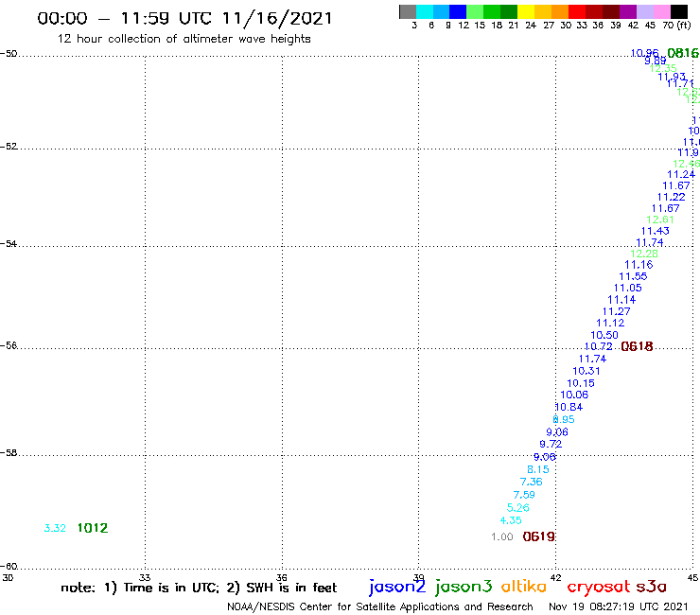Click the note about UTC and SWH
This screenshot has width=700, height=615.
point(199,588)
